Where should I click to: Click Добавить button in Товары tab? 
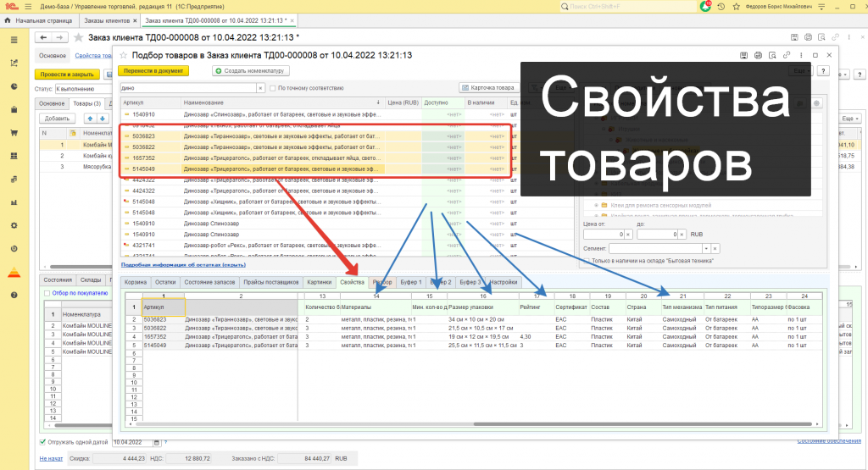click(57, 119)
